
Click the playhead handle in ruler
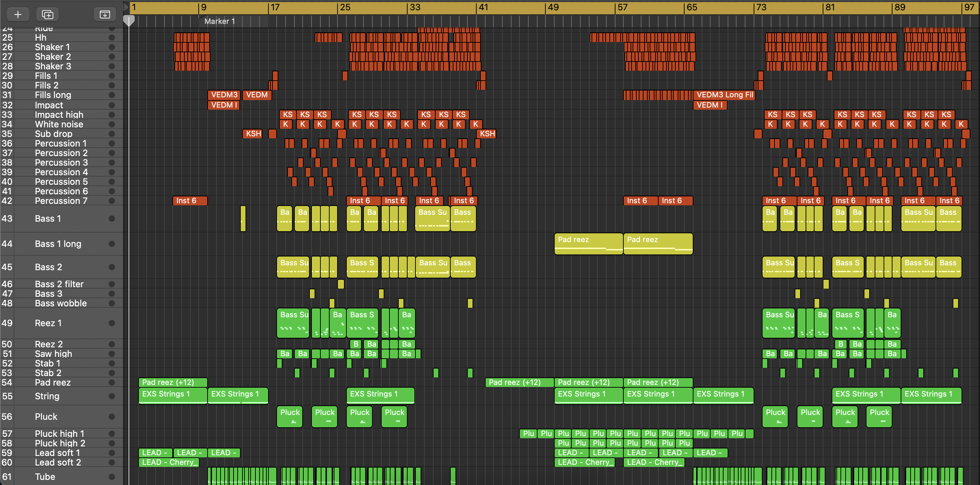pyautogui.click(x=129, y=21)
